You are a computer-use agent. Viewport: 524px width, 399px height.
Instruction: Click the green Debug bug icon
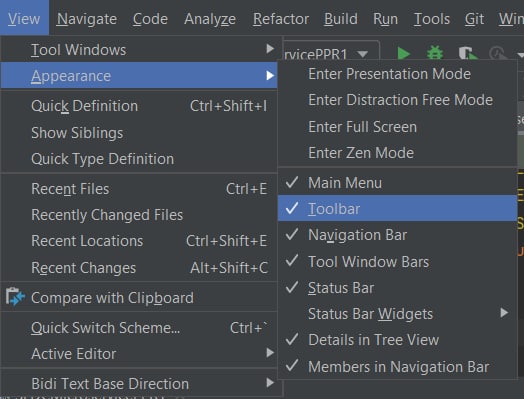pyautogui.click(x=435, y=53)
